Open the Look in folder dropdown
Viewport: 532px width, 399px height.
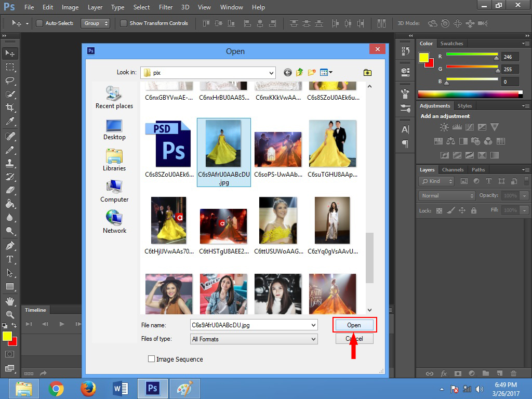coord(271,72)
